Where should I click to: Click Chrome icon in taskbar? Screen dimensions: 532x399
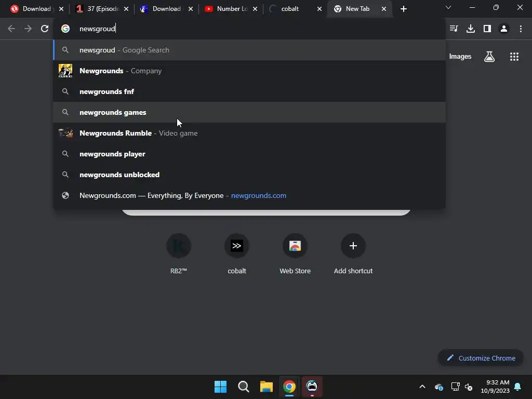pyautogui.click(x=289, y=387)
